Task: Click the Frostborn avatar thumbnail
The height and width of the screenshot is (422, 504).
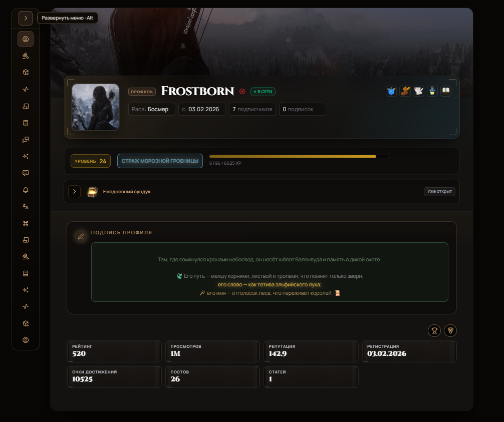Action: [x=95, y=107]
